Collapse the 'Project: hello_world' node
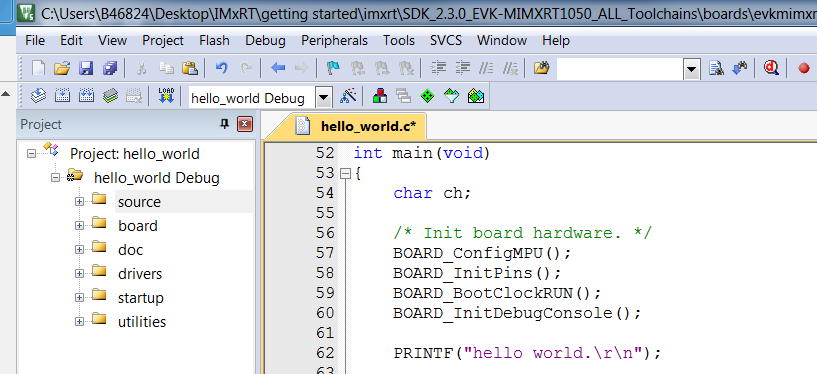 [x=31, y=154]
